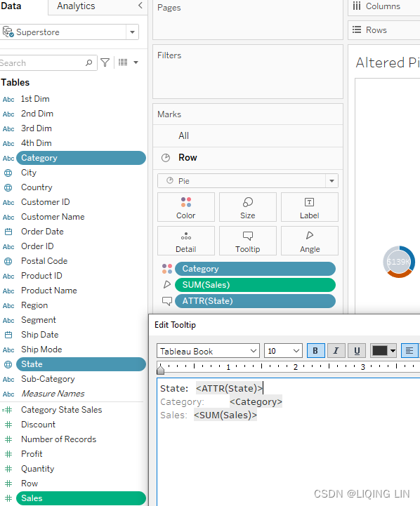The image size is (420, 506).
Task: Switch to the Analytics tab
Action: click(x=76, y=6)
